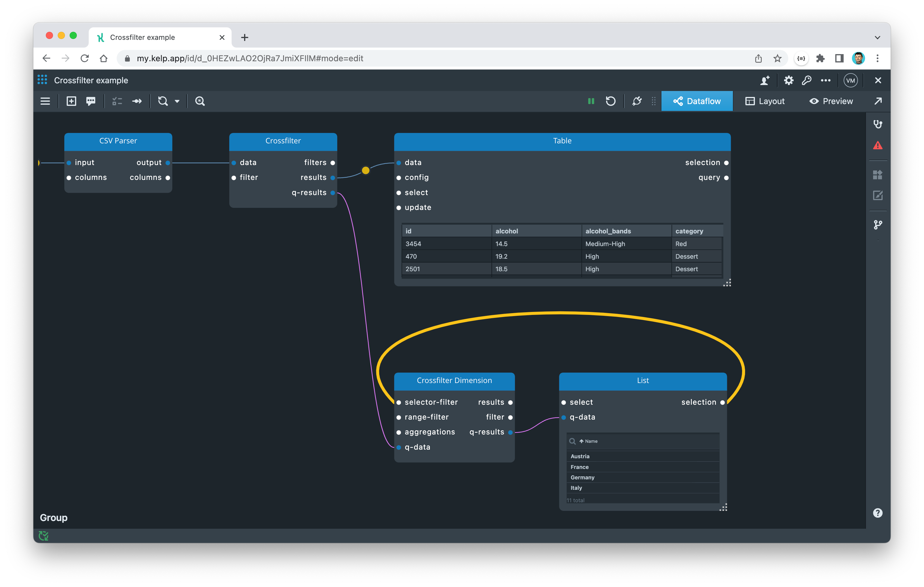Image resolution: width=924 pixels, height=587 pixels.
Task: Open the hamburger menu in toolbar
Action: tap(45, 101)
